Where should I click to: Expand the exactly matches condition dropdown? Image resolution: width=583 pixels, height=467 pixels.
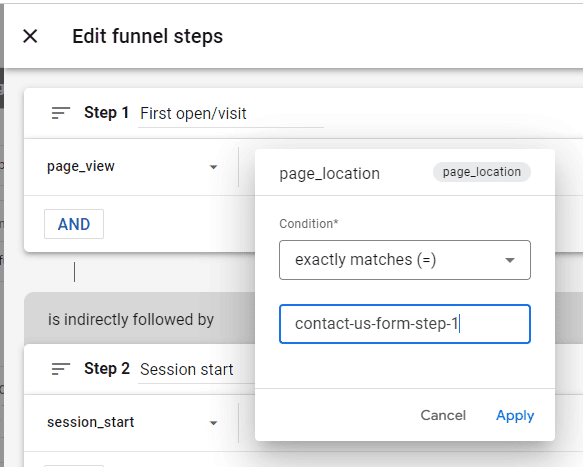tap(405, 260)
